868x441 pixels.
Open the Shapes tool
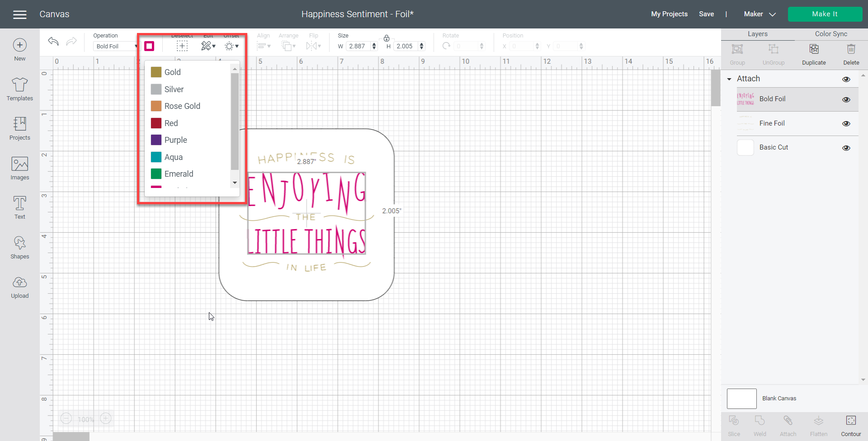tap(19, 247)
